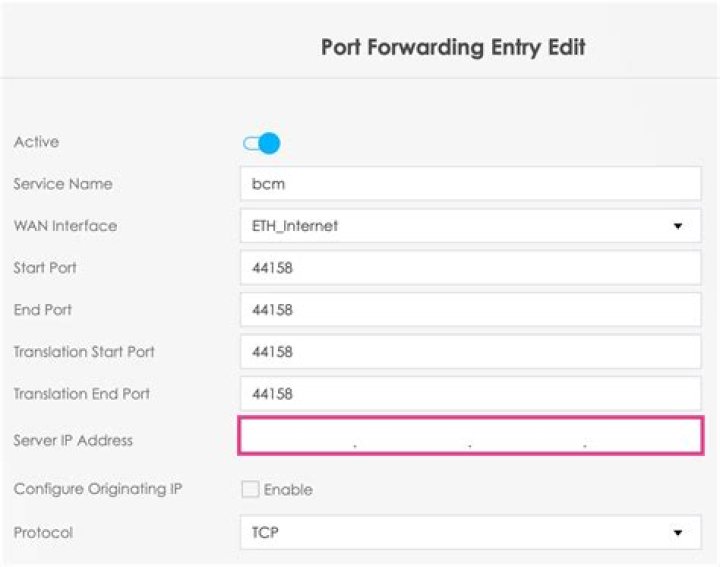Click the Active label text
This screenshot has height=567, width=720.
point(36,142)
